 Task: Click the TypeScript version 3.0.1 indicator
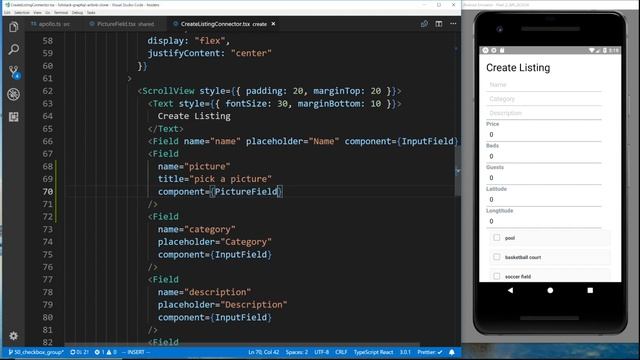pyautogui.click(x=405, y=352)
